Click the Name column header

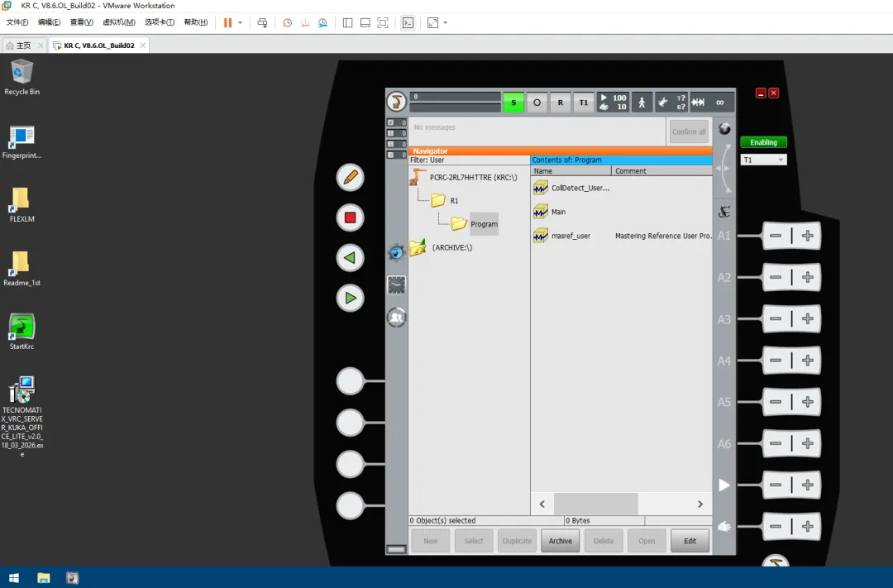[x=571, y=171]
